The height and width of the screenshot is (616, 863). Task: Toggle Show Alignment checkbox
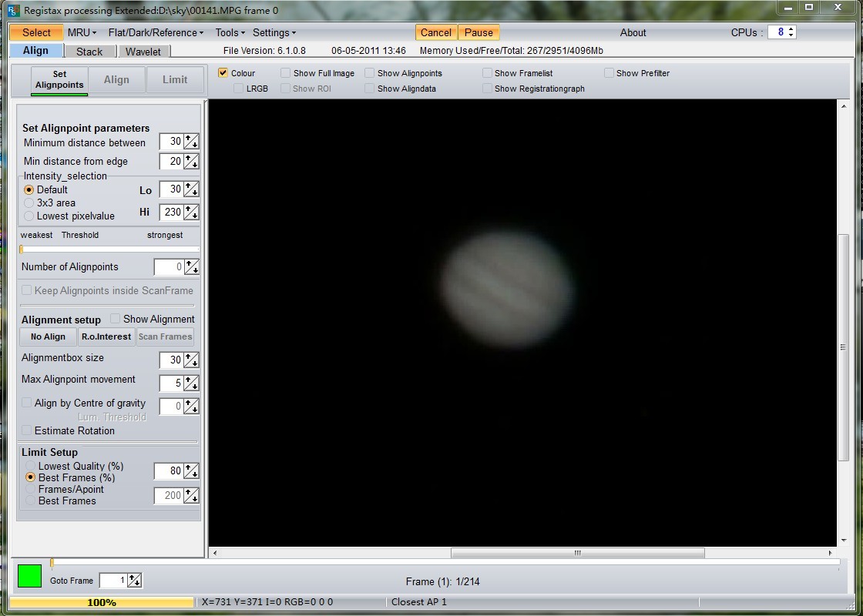click(x=115, y=319)
